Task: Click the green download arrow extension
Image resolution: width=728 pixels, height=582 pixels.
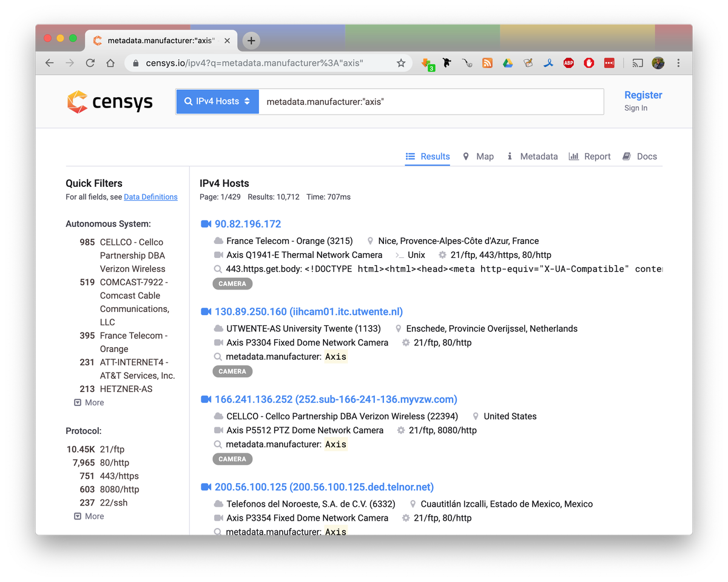Action: [427, 64]
